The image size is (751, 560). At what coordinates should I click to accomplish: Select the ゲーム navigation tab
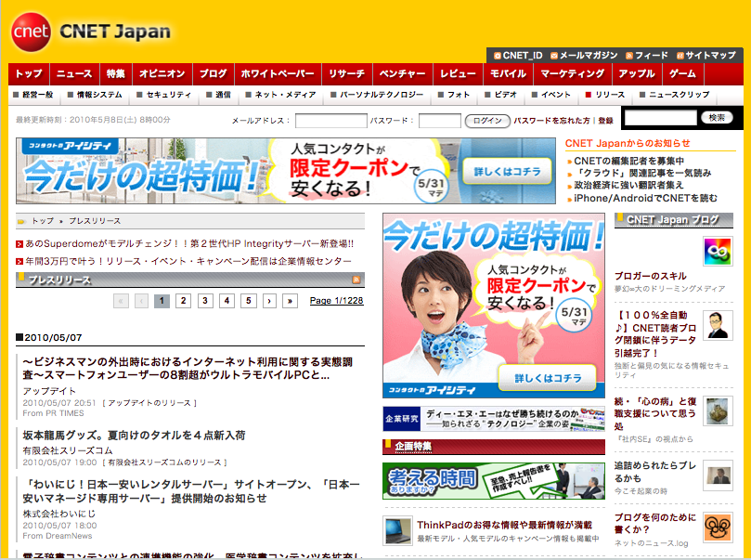(x=683, y=73)
